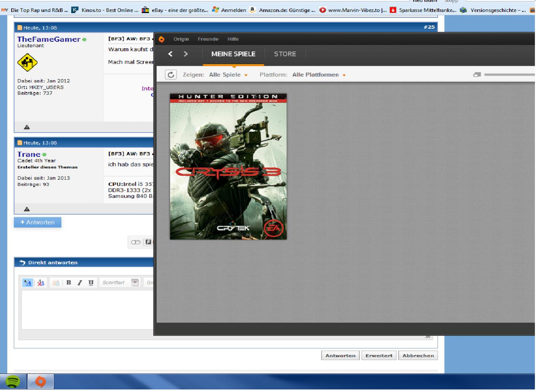Expand the Zeigen Alle Spiele filter
This screenshot has height=392, width=536.
228,74
